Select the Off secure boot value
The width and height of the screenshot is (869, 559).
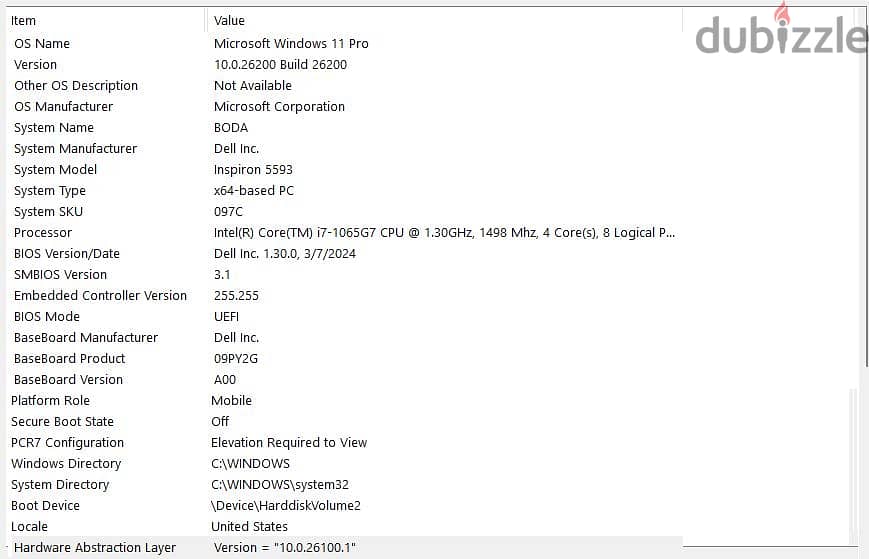click(x=220, y=422)
